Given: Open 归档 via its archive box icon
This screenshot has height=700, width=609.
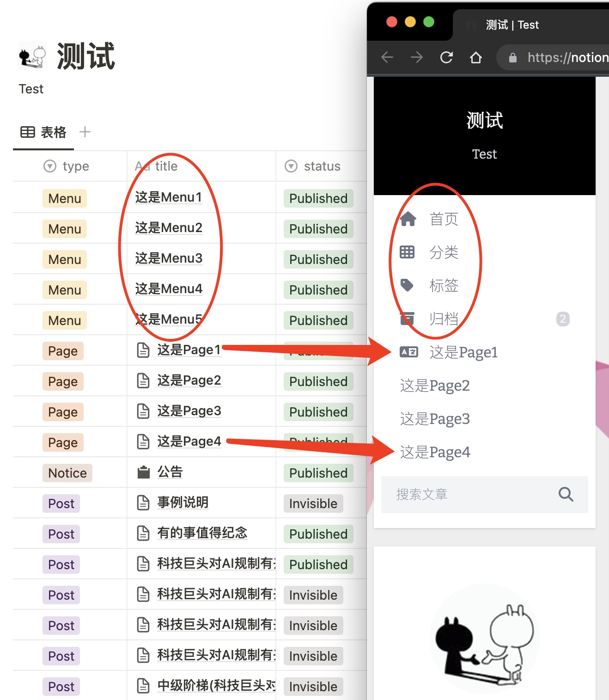Looking at the screenshot, I should coord(407,319).
